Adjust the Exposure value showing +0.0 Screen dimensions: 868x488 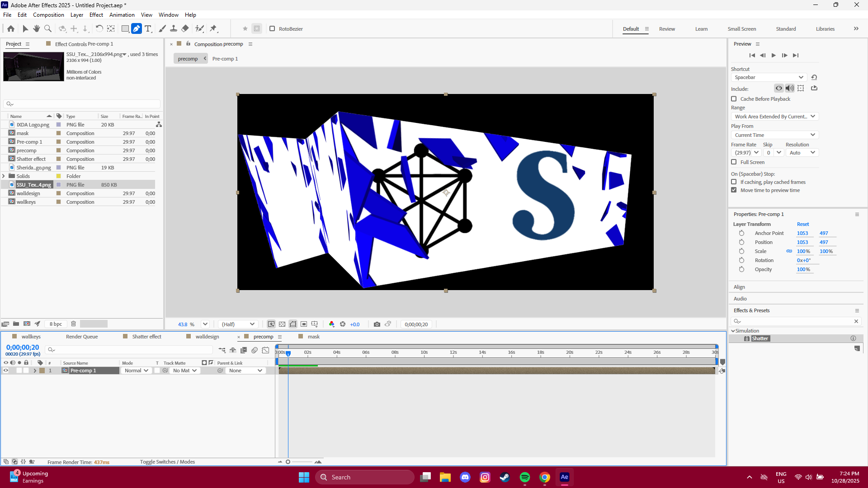355,324
